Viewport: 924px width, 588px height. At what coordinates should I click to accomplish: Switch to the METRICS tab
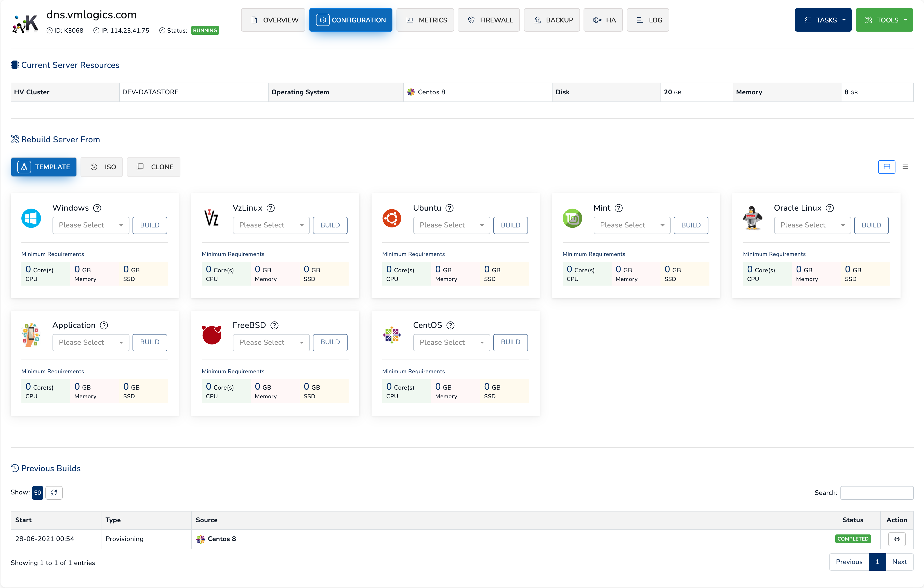(x=425, y=20)
